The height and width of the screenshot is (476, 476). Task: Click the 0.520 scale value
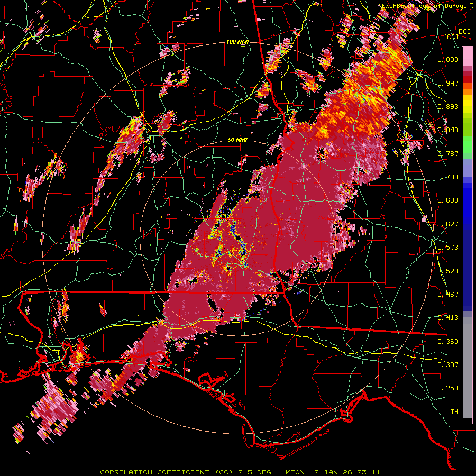pos(448,271)
